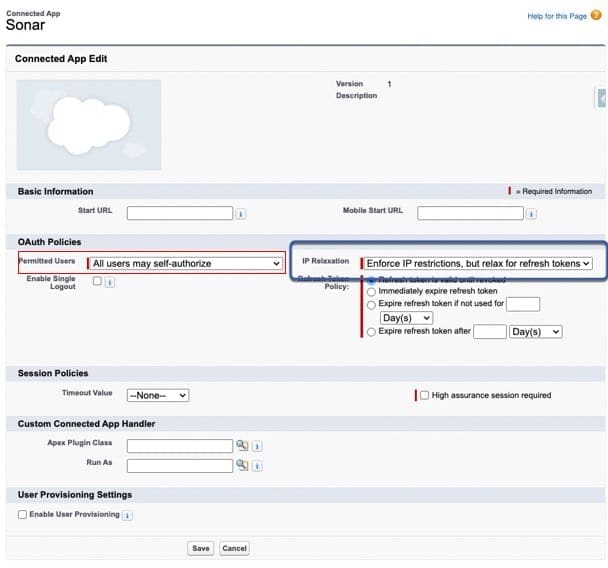Open the Run As lookup icon
Screen dimensions: 608x568
pos(241,465)
